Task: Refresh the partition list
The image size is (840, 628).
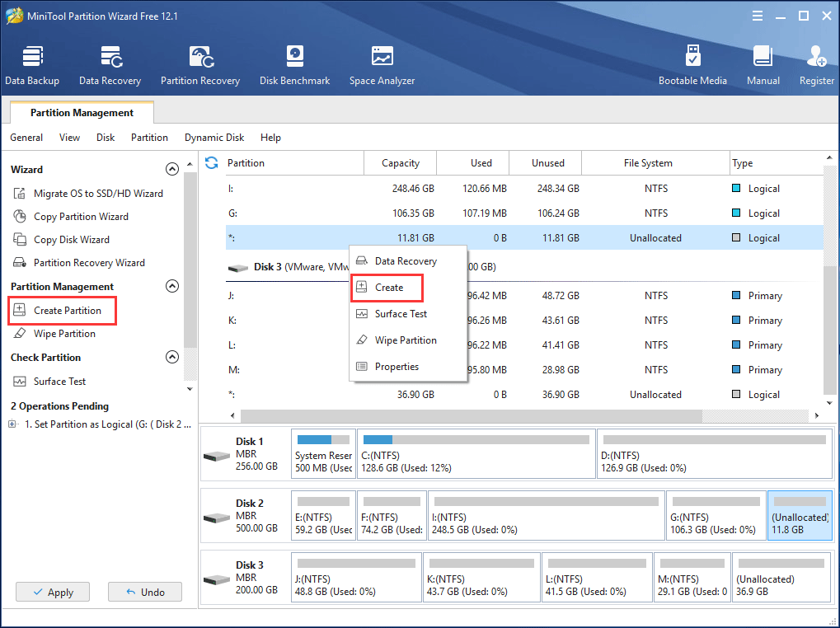Action: (x=212, y=162)
